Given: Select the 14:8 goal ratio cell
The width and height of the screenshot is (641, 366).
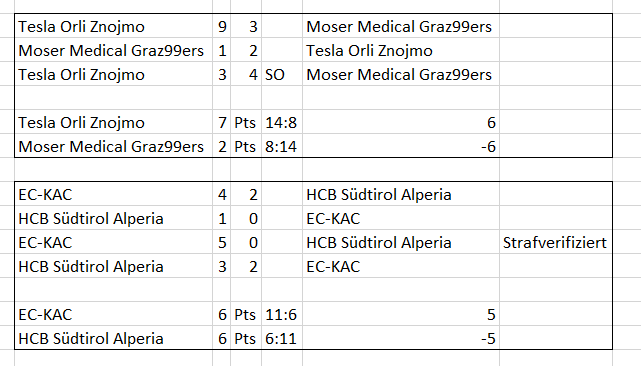Looking at the screenshot, I should (282, 122).
